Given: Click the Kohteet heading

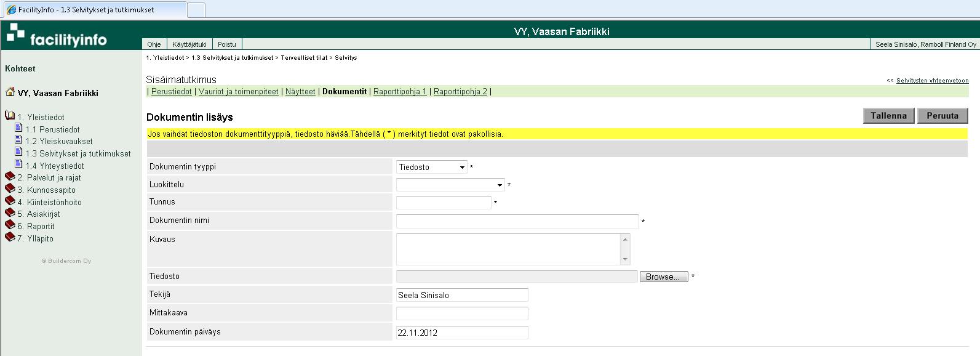Looking at the screenshot, I should [20, 69].
